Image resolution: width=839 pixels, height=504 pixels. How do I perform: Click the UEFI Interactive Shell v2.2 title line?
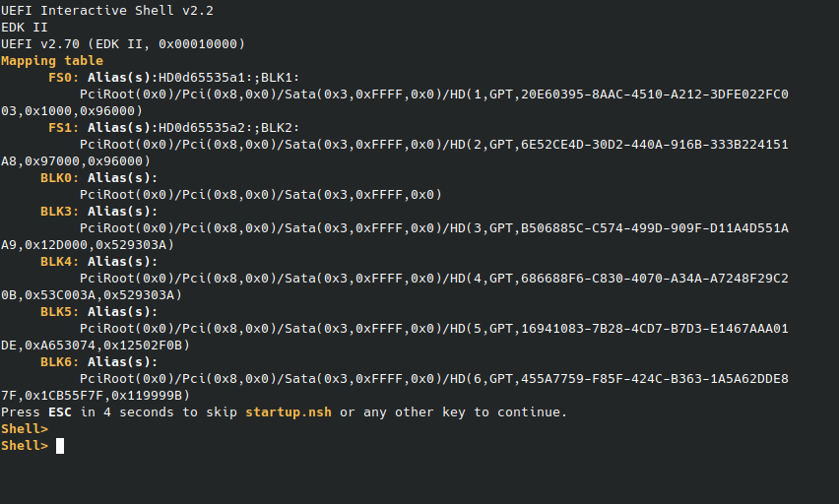[107, 10]
